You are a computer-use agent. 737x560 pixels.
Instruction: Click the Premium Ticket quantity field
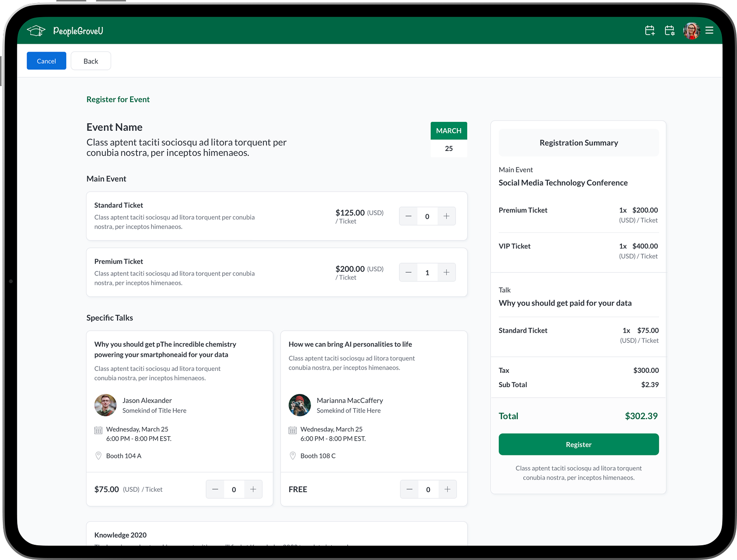427,273
